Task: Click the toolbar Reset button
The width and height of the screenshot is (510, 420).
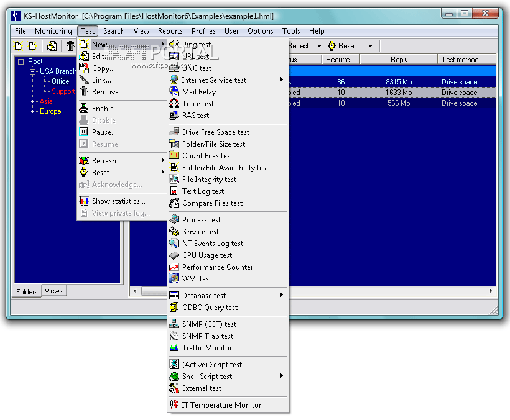Action: [x=342, y=46]
